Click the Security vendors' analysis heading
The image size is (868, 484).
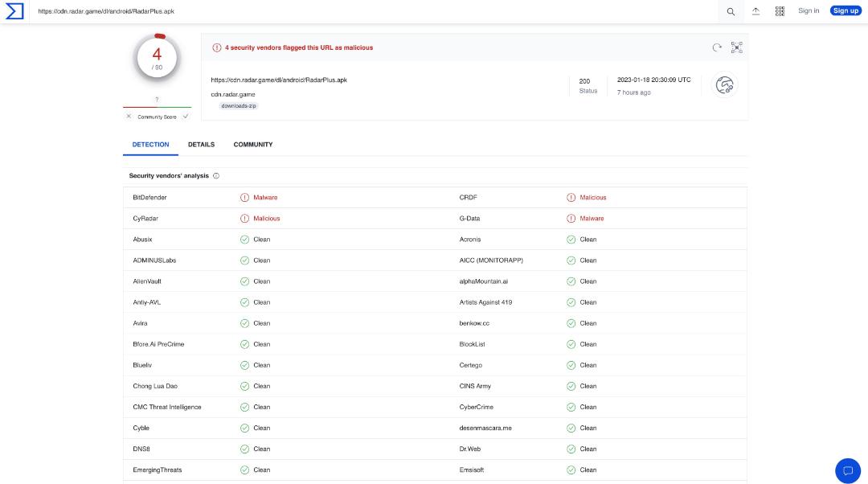(169, 176)
